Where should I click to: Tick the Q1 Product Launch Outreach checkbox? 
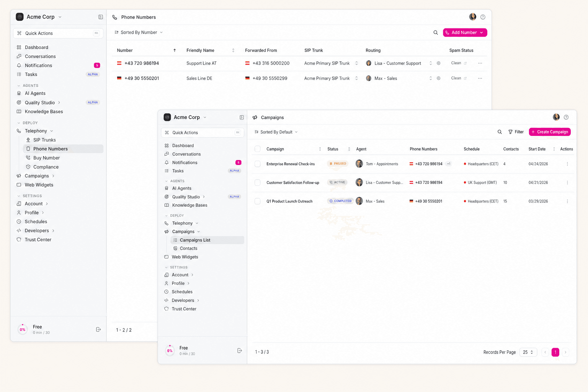[257, 201]
